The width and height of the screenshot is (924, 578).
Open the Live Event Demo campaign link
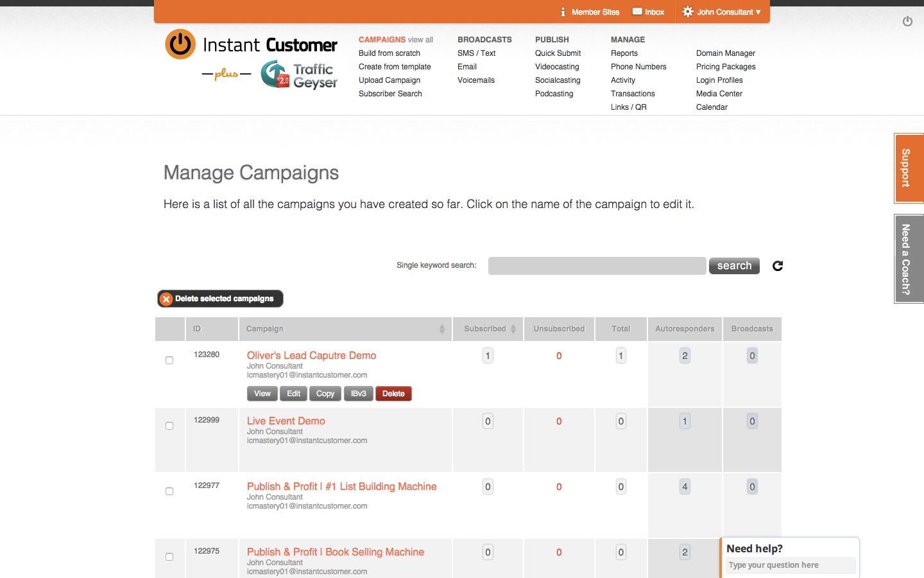[x=286, y=421]
